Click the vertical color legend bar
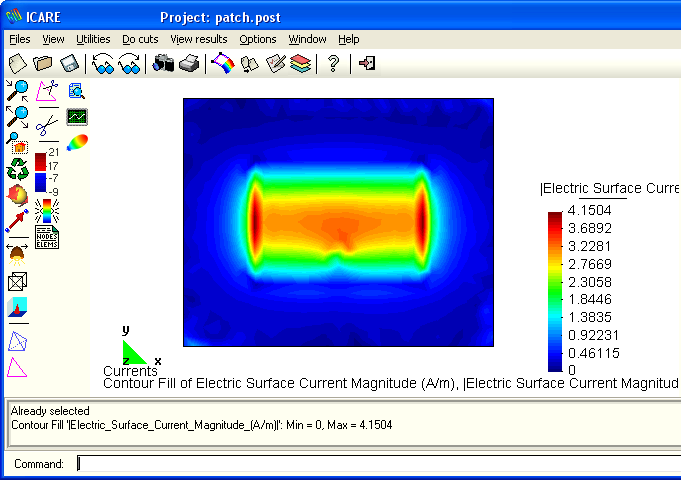 (x=555, y=292)
